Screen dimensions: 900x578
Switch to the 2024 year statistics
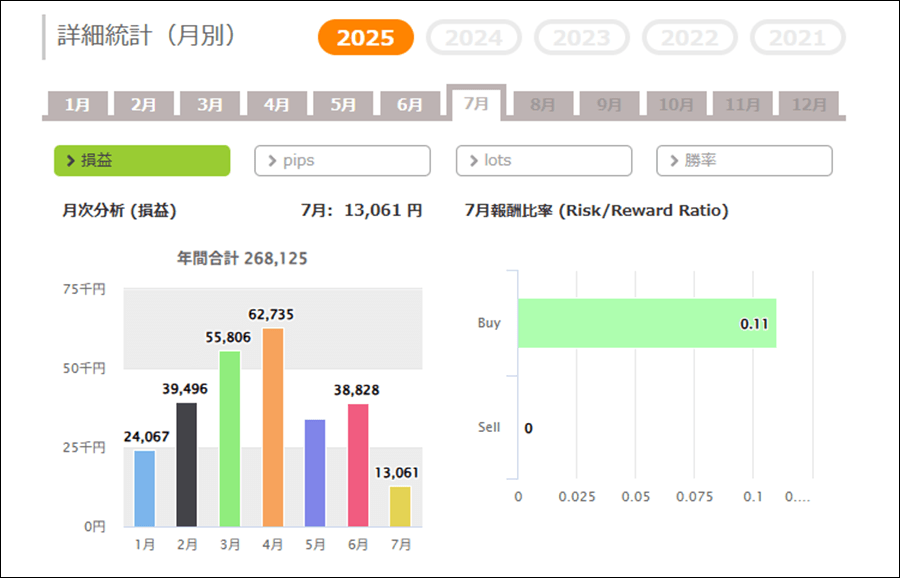coord(474,37)
